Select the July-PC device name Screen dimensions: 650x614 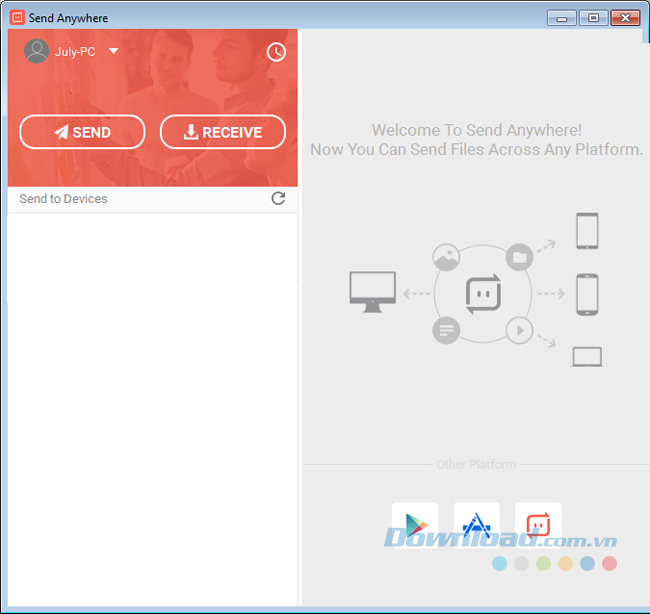click(x=75, y=52)
